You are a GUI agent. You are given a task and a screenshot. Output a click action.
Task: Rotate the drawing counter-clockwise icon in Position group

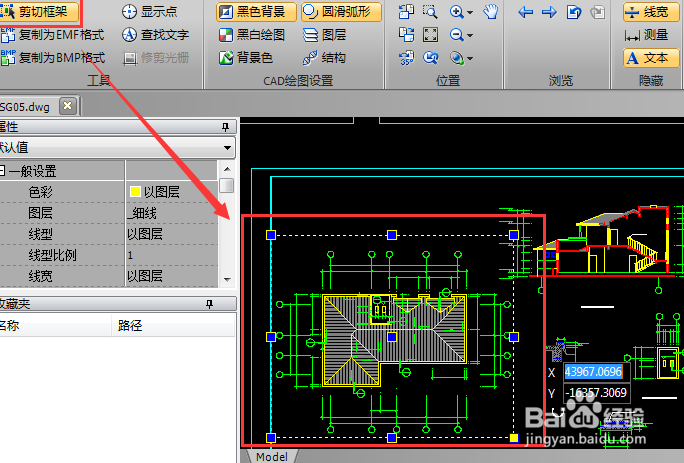click(x=406, y=12)
